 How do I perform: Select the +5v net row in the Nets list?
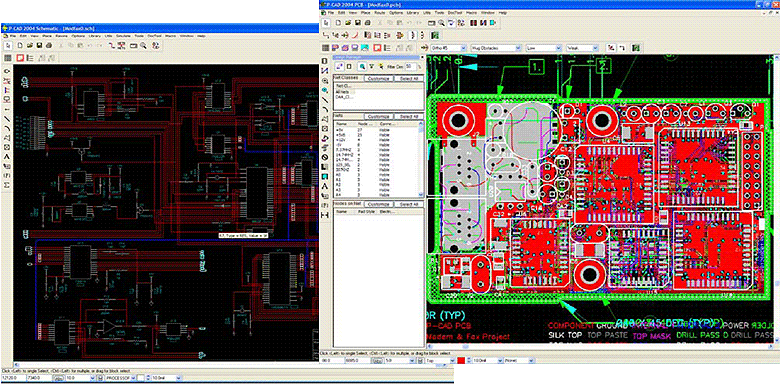pyautogui.click(x=377, y=130)
